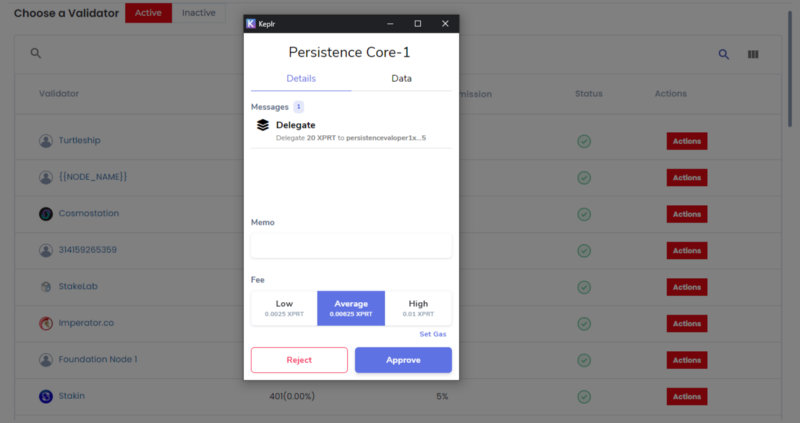800x423 pixels.
Task: Click the Imperator.co validator logo
Action: pyautogui.click(x=46, y=324)
